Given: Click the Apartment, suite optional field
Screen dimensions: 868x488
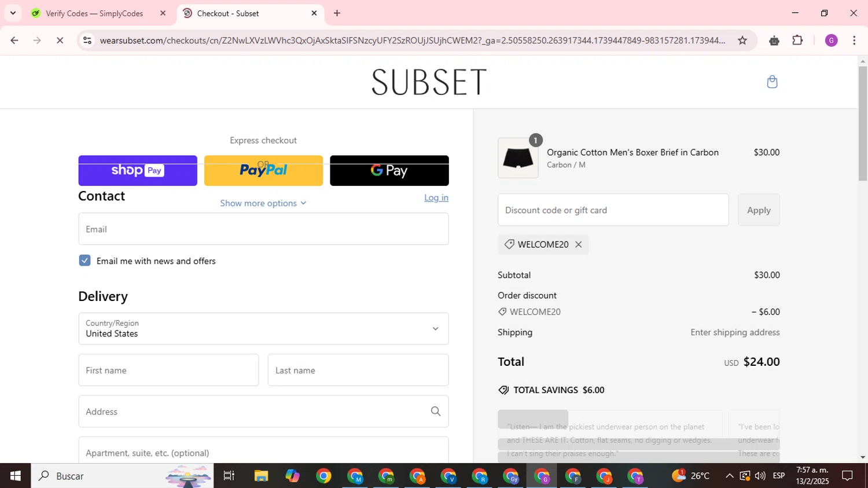Looking at the screenshot, I should (263, 450).
